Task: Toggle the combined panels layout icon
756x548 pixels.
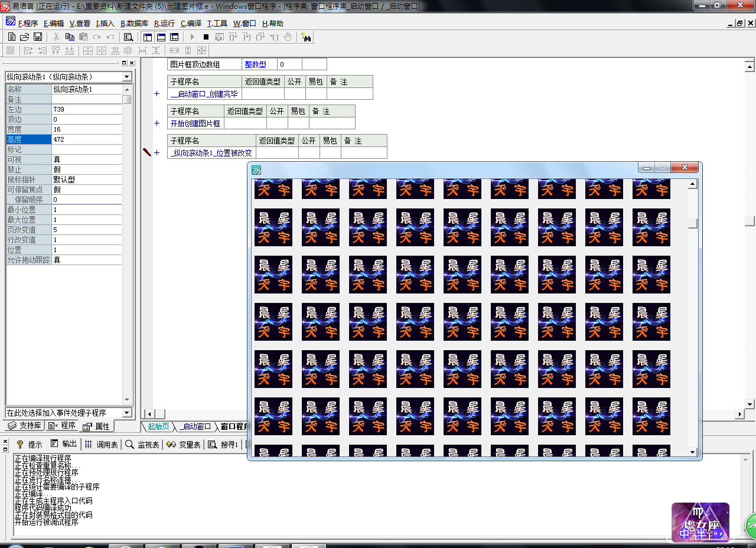Action: pos(174,37)
